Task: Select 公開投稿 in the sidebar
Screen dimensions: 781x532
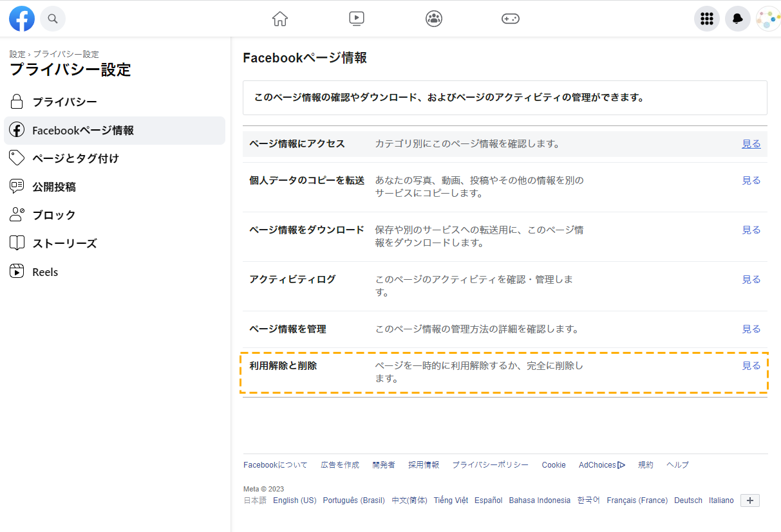Action: coord(115,187)
